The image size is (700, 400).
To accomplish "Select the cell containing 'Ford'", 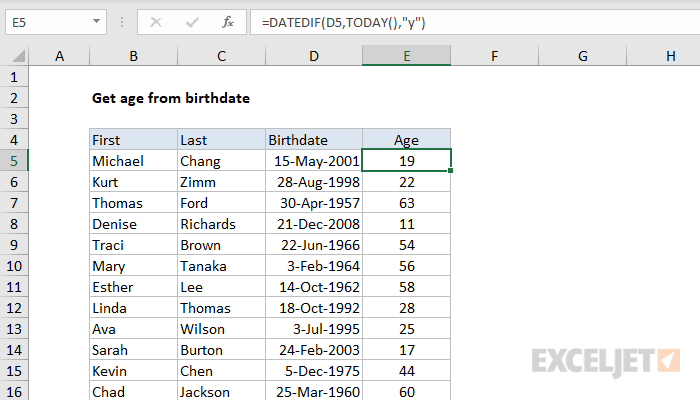I will [x=221, y=203].
